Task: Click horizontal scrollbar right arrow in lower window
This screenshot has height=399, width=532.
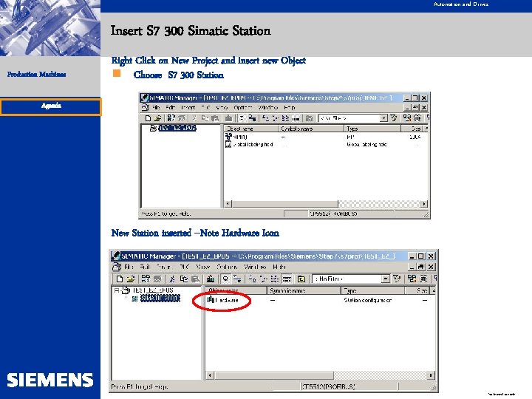Action: (430, 375)
